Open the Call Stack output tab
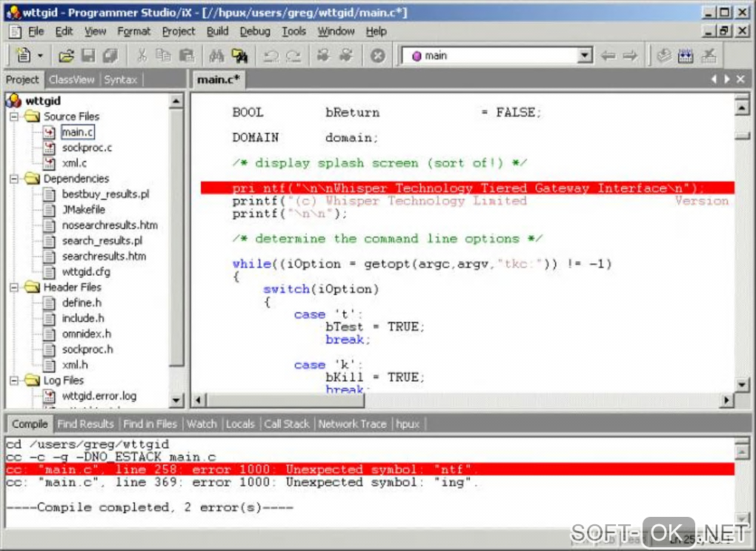This screenshot has height=551, width=756. pos(286,424)
